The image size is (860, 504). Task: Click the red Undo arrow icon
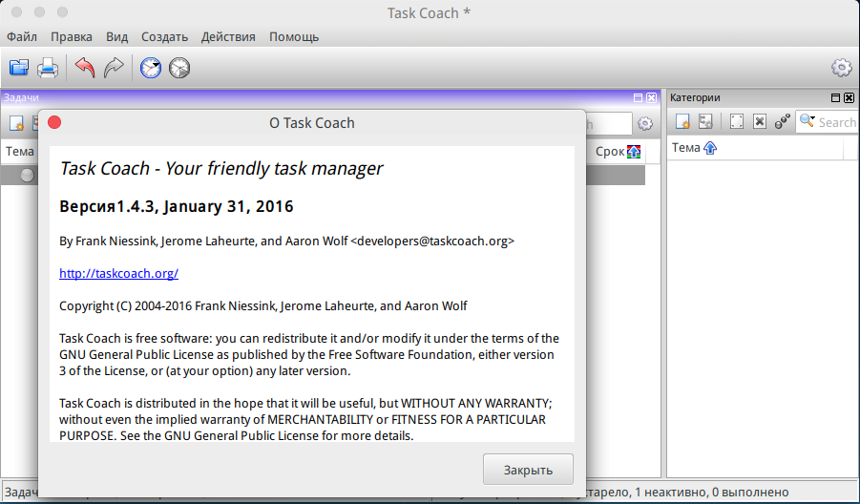85,68
